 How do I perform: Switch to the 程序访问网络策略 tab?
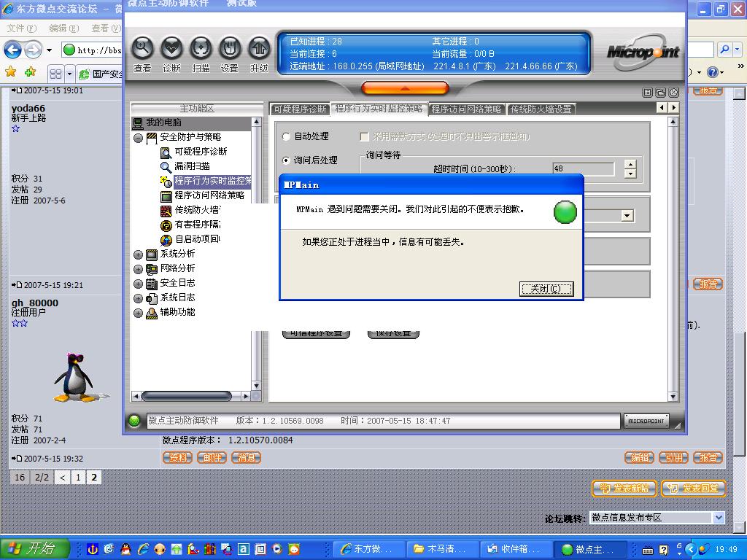[466, 109]
